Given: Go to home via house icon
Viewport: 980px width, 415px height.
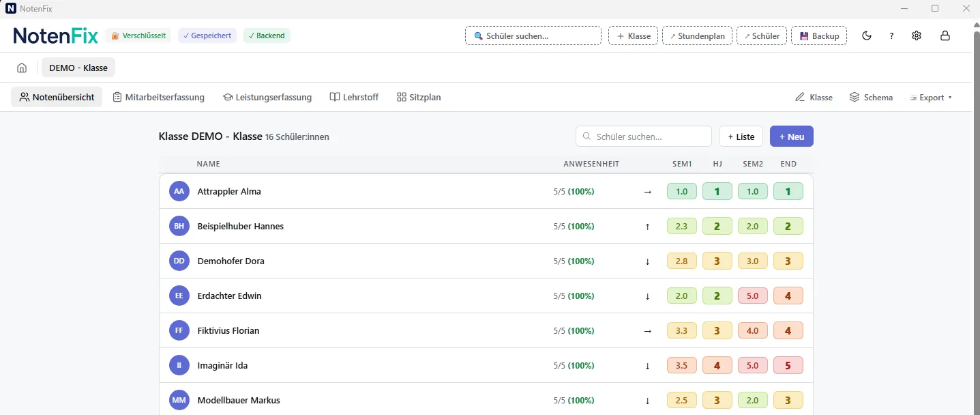Looking at the screenshot, I should 23,68.
